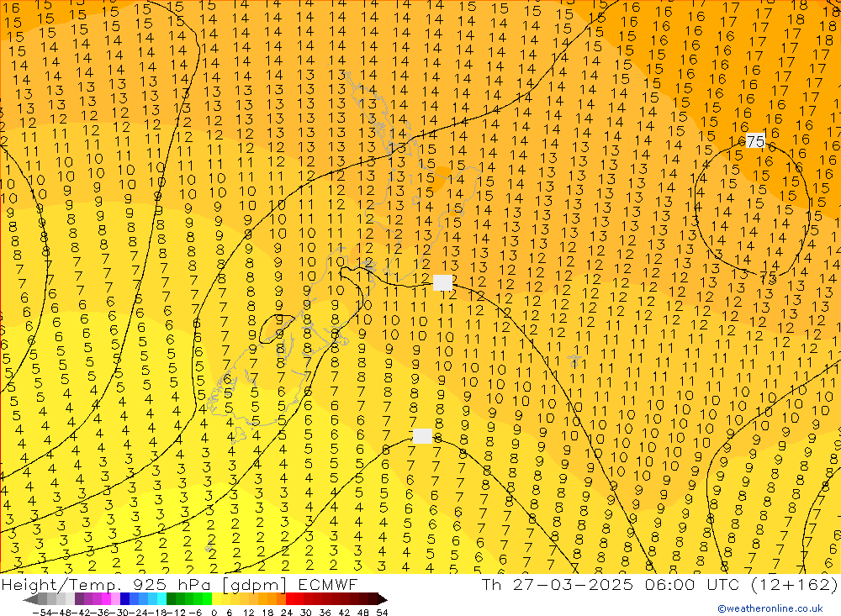Select the date text Th 27-03-2025
The width and height of the screenshot is (841, 616).
pyautogui.click(x=558, y=584)
